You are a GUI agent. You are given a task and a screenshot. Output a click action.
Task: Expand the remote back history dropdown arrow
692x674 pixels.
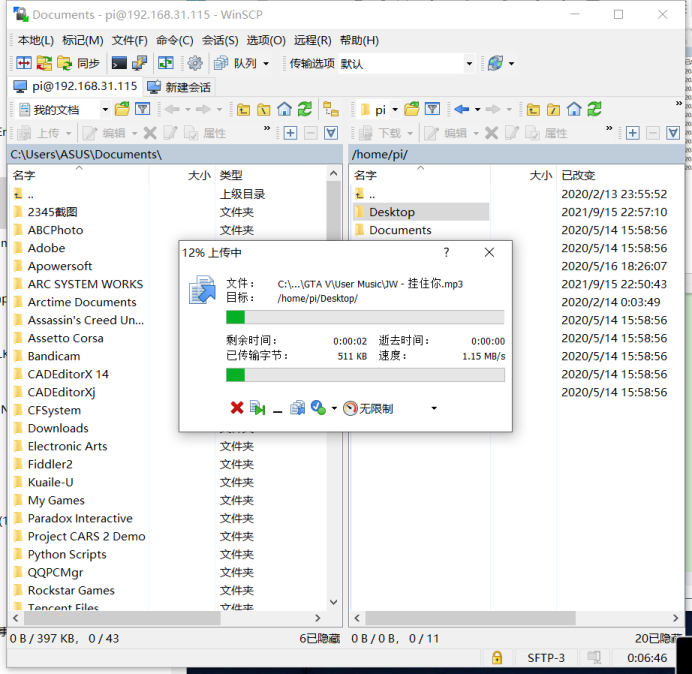(x=478, y=109)
